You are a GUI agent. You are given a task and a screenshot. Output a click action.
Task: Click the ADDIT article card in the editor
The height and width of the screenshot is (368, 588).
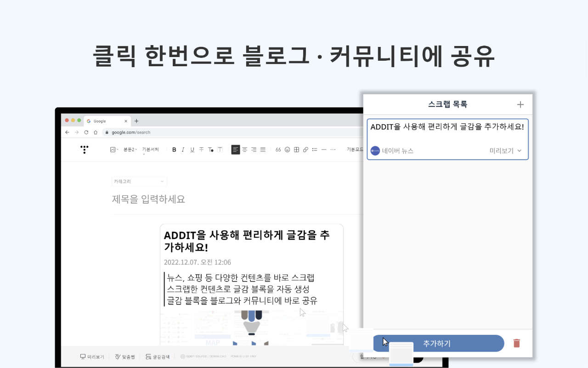click(x=252, y=284)
